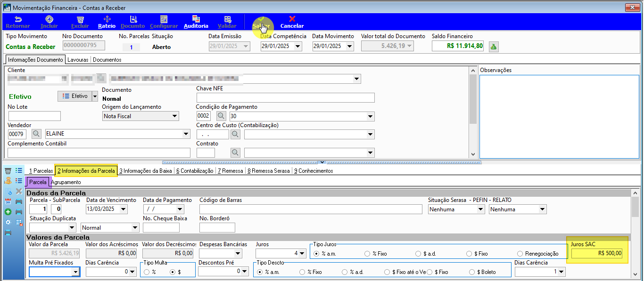Select the % Fixo option in Tipo Juros
Image resolution: width=644 pixels, height=281 pixels.
pyautogui.click(x=376, y=254)
